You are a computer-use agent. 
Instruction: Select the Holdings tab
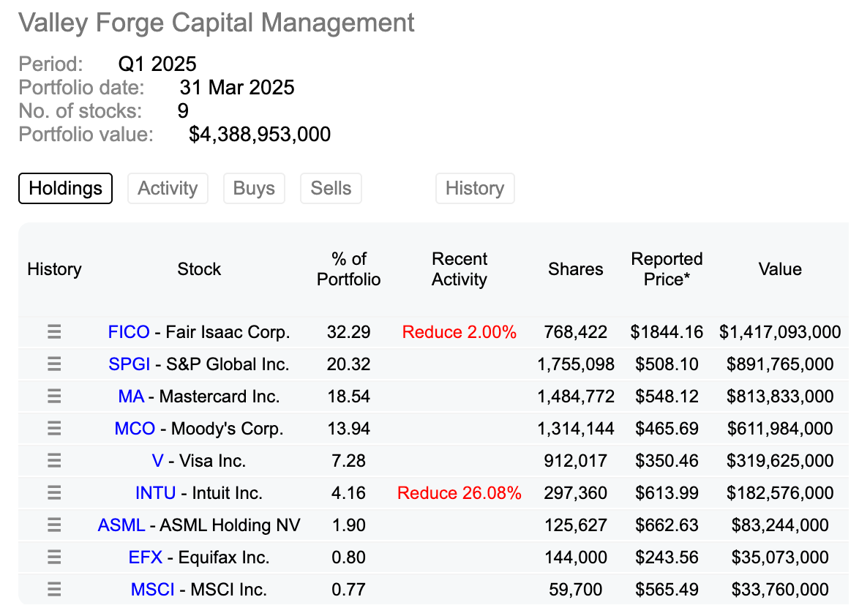click(x=65, y=188)
